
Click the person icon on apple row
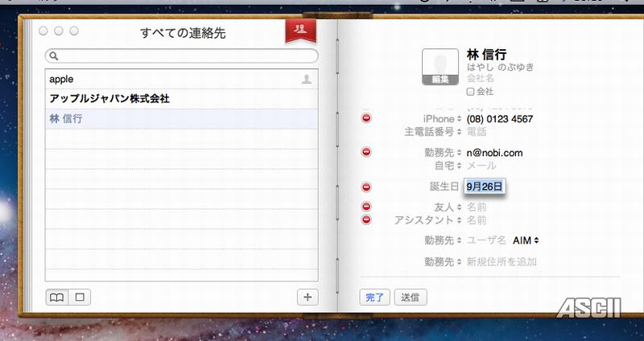(307, 79)
